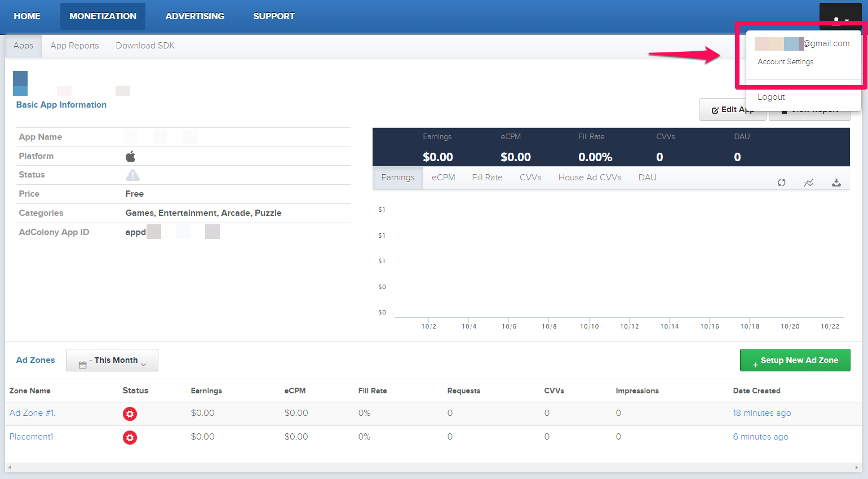Click the horizontal scrollbar at bottom

coord(433,467)
